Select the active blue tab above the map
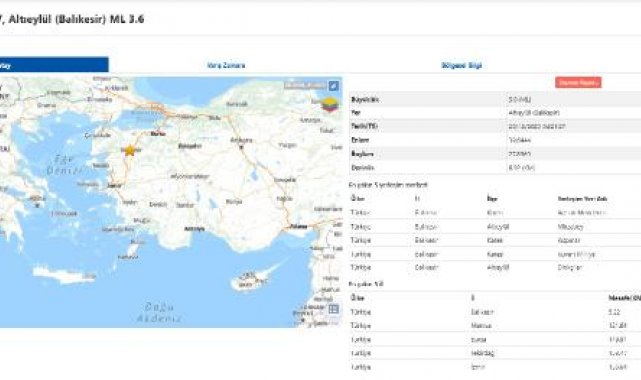The image size is (641, 380). [x=54, y=65]
